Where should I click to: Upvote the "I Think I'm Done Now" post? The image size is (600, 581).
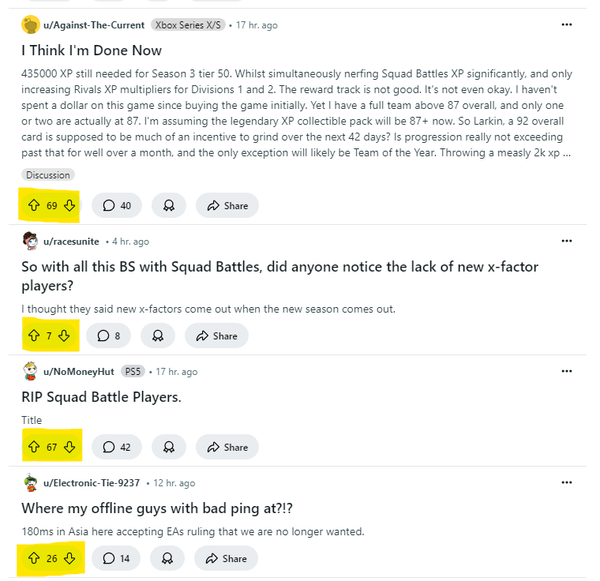[x=34, y=206]
